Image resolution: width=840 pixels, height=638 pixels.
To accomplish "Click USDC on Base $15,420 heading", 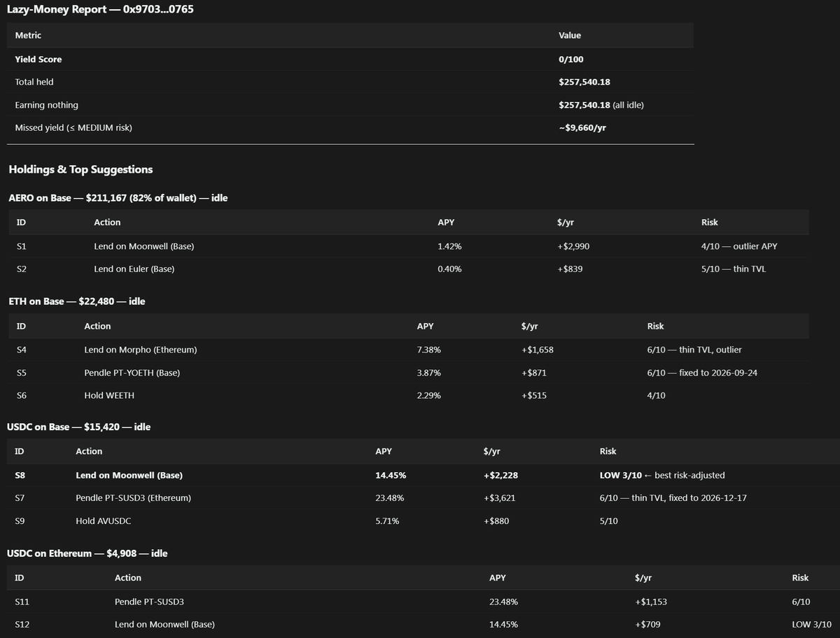I will (78, 426).
